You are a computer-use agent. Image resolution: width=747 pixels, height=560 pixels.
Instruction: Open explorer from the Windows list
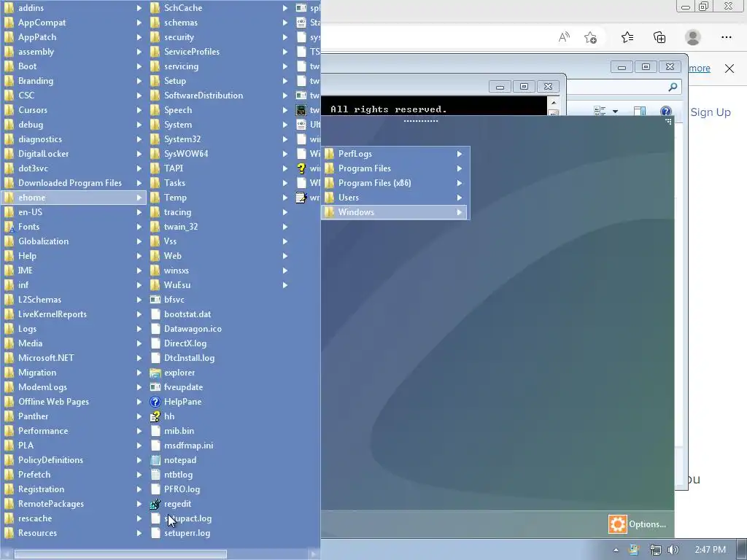[179, 373]
